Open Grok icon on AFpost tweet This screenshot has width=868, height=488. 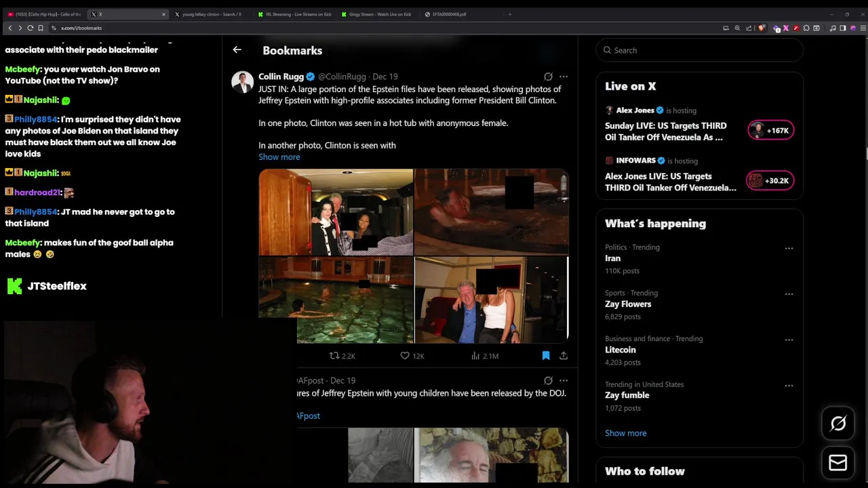click(548, 380)
